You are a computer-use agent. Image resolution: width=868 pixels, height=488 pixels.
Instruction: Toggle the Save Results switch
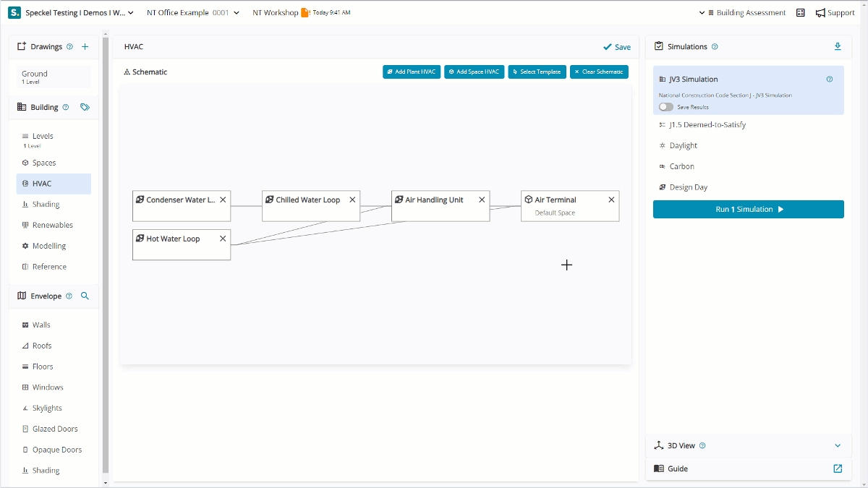[665, 107]
